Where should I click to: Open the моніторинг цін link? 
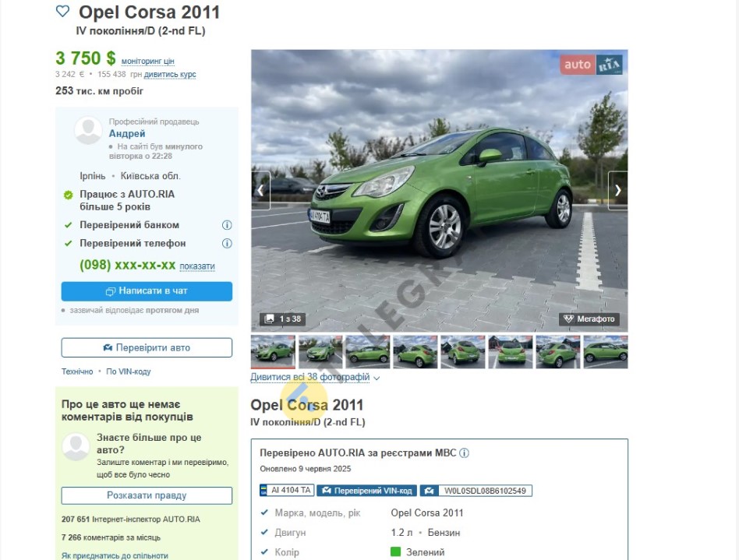148,61
